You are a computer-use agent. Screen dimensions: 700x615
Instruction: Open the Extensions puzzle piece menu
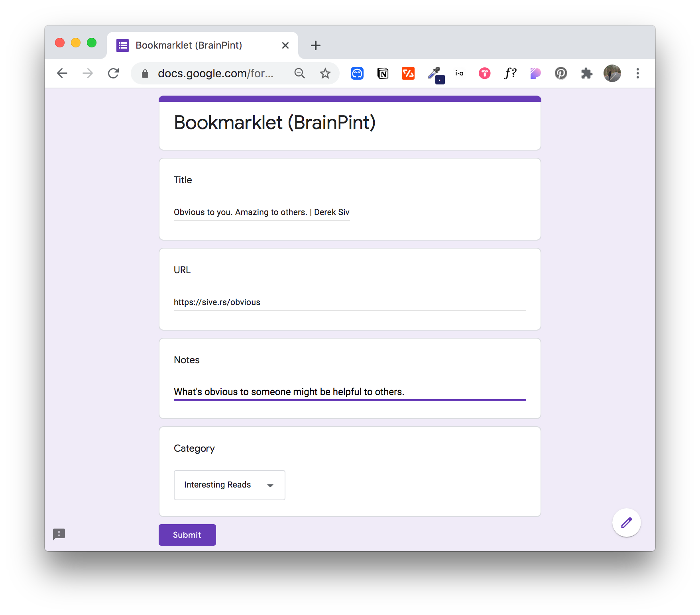(x=586, y=73)
